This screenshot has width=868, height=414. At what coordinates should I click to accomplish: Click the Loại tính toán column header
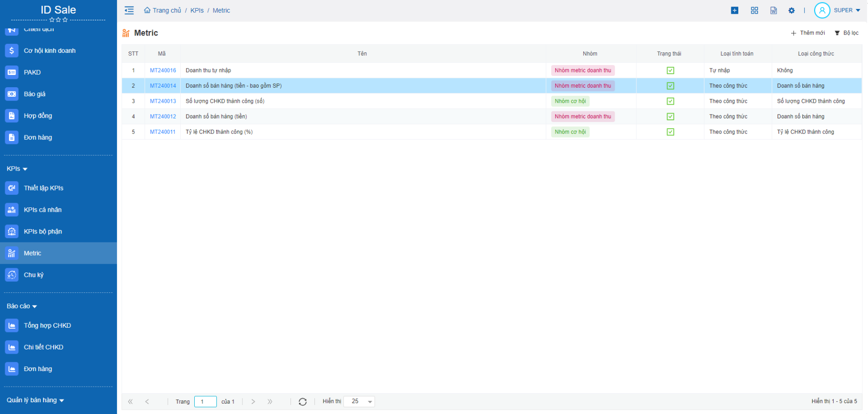(x=737, y=54)
